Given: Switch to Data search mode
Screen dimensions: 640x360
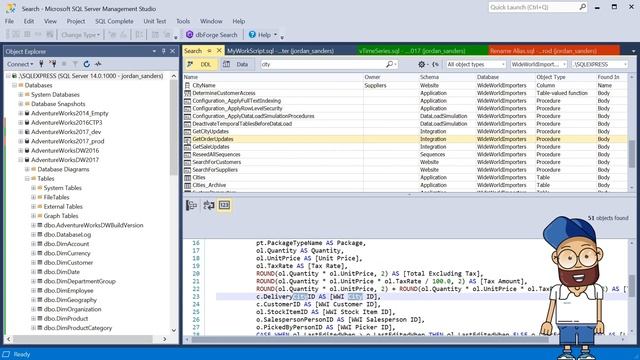Looking at the screenshot, I should 236,64.
